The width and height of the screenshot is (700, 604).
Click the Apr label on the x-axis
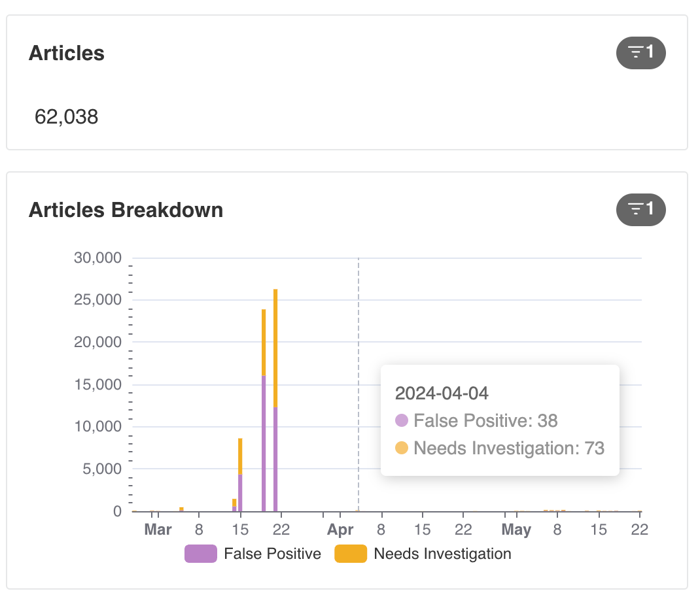point(340,529)
